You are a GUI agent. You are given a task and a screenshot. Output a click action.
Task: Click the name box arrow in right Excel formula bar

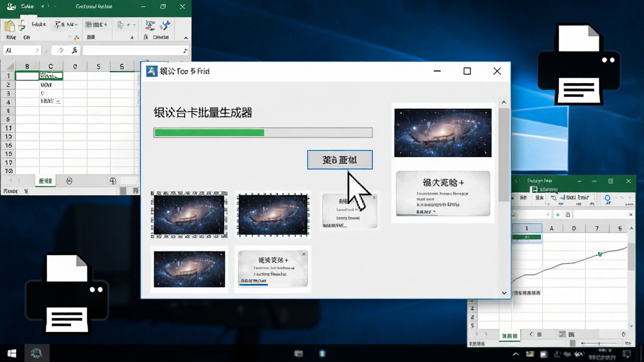click(548, 215)
